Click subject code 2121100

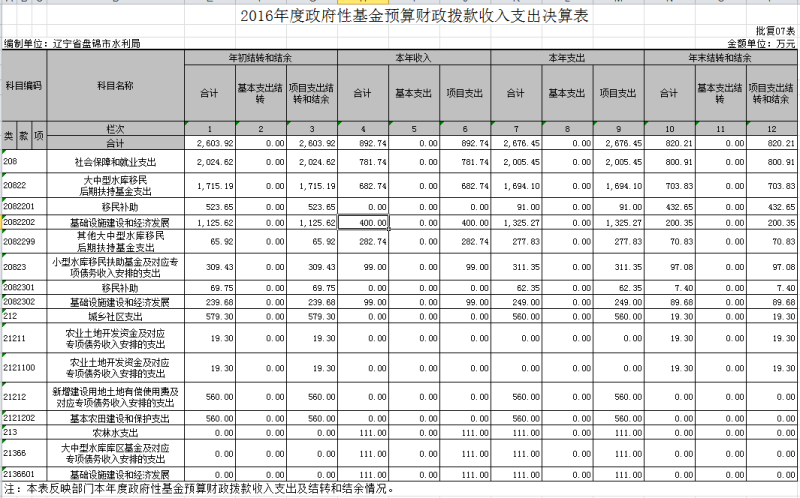click(24, 367)
